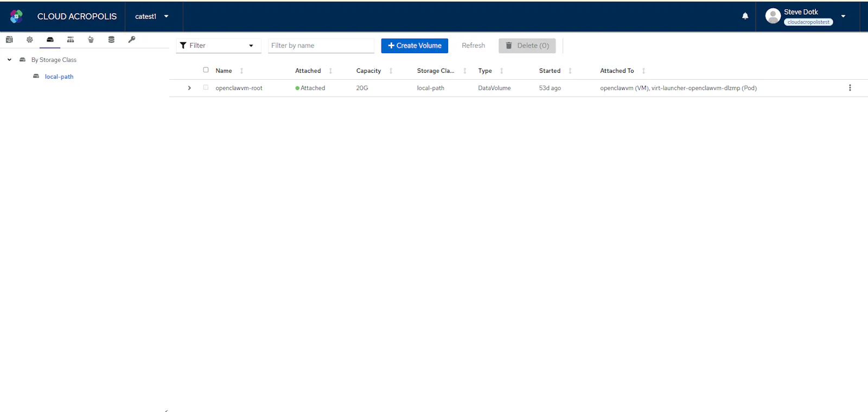The image size is (868, 412).
Task: Toggle the select-all checkbox in header
Action: (206, 70)
